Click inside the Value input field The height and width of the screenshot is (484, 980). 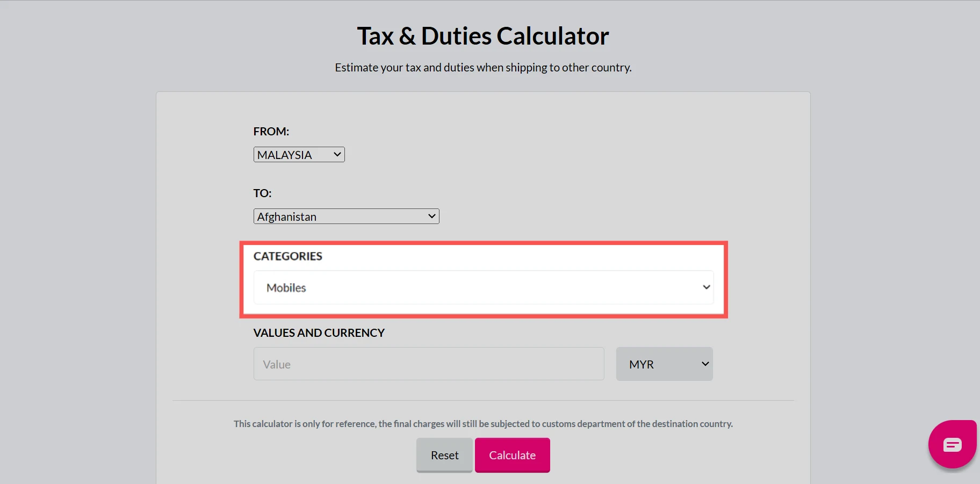pos(428,364)
